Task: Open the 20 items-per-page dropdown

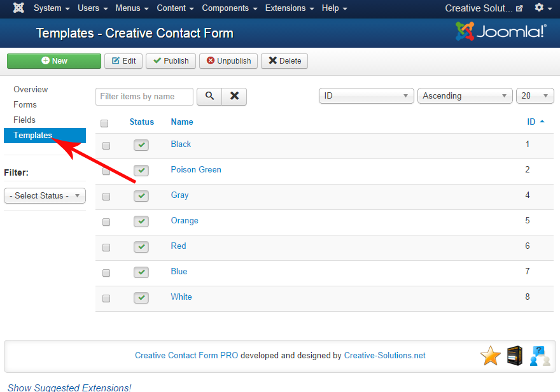Action: coord(535,95)
